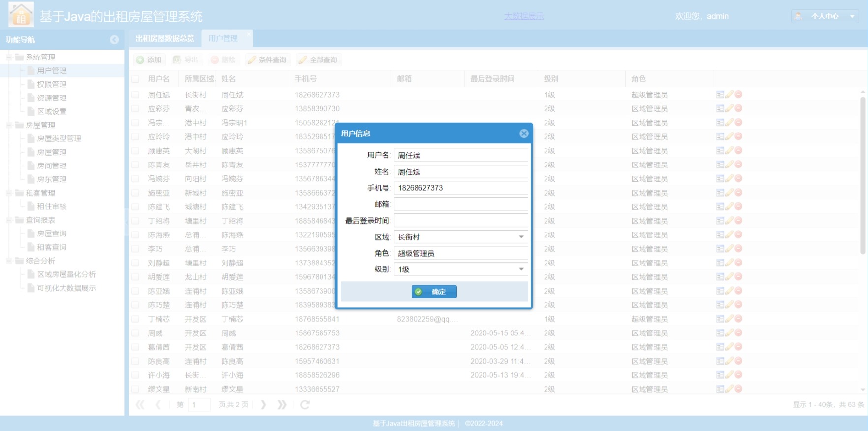868x431 pixels.
Task: Open the 区域 dropdown showing 长街村
Action: pyautogui.click(x=521, y=237)
